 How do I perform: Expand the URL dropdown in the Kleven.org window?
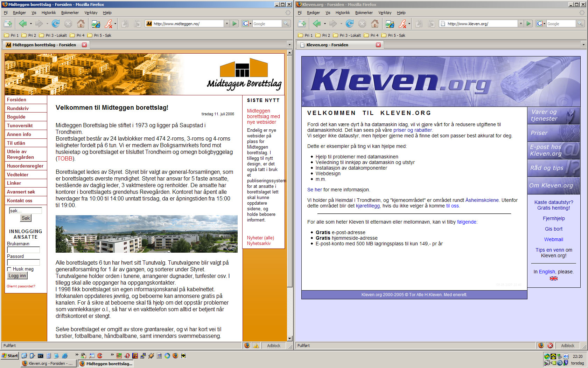(x=521, y=23)
